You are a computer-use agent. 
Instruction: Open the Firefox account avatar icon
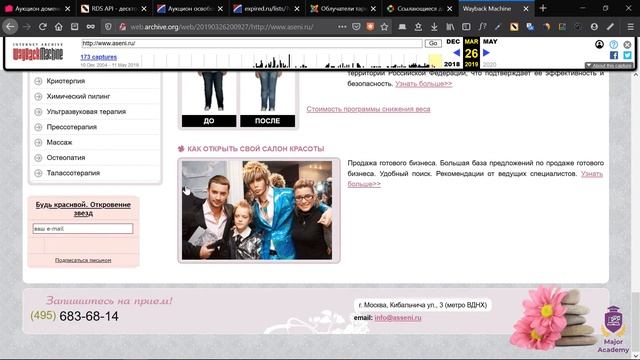594,27
